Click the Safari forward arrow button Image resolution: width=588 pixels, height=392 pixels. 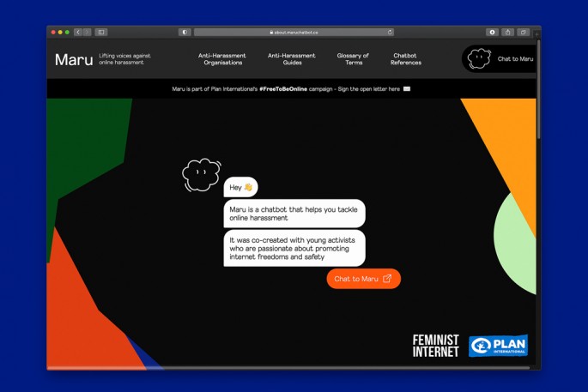coord(87,32)
